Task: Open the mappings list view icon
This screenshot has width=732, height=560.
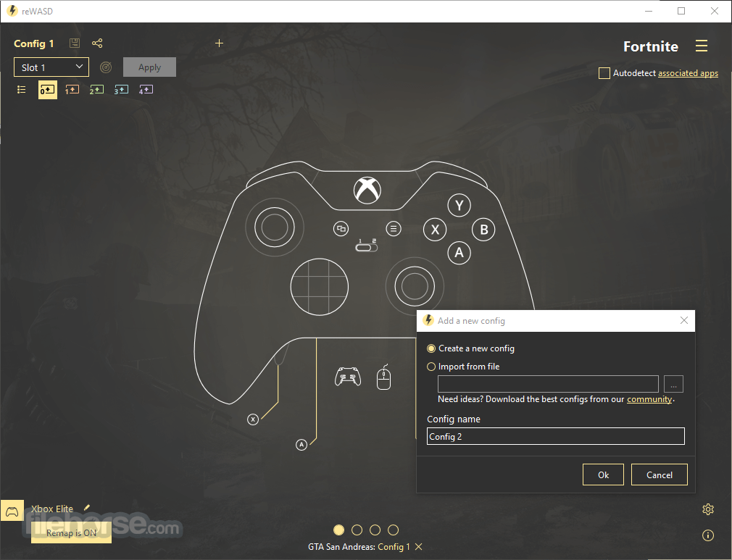Action: 22,89
